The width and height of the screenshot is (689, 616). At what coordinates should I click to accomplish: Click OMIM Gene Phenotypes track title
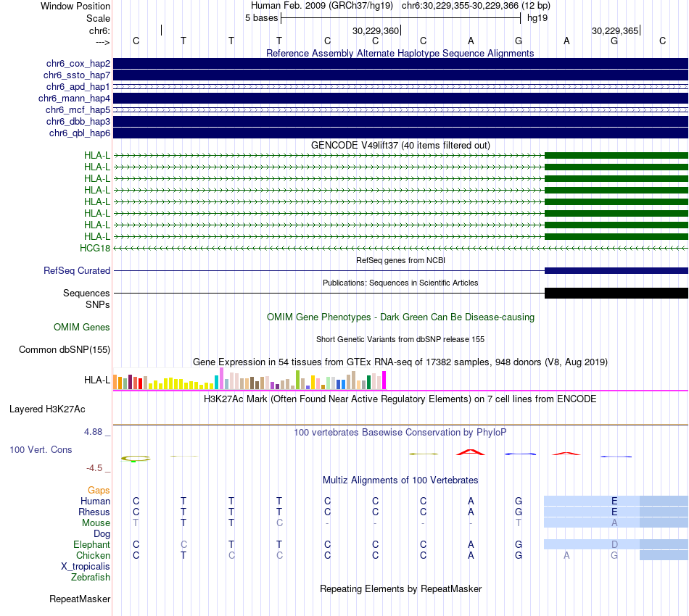(400, 317)
